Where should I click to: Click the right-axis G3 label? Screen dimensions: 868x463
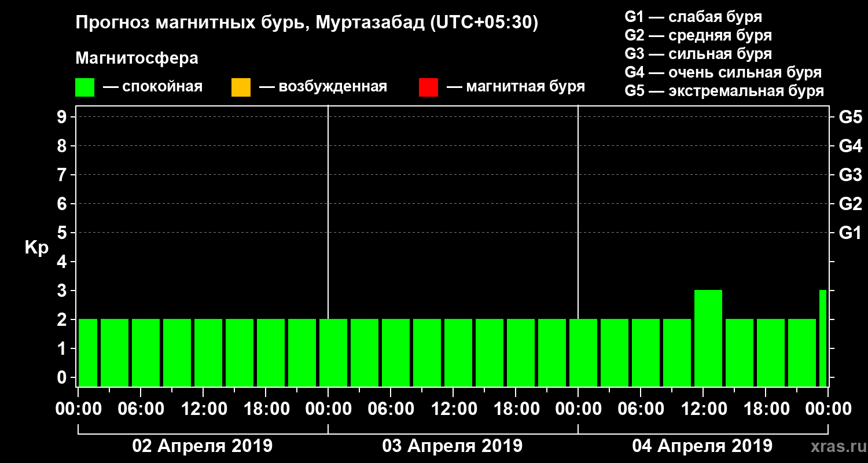pyautogui.click(x=850, y=175)
